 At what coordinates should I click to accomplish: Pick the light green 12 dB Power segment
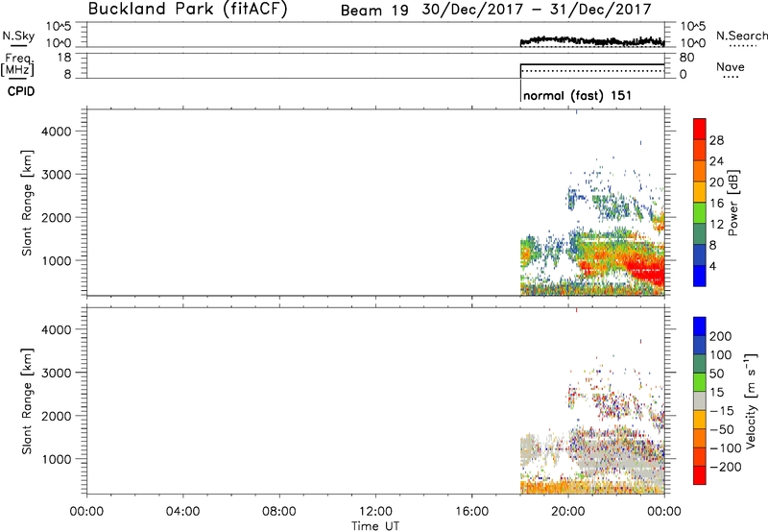click(x=700, y=213)
